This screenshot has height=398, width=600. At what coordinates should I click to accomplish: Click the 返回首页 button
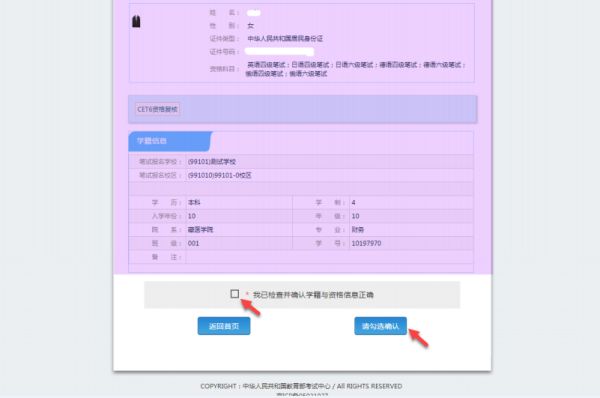coord(224,326)
